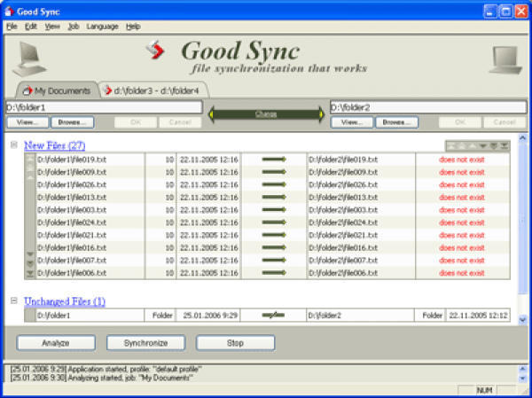Screen dimensions: 532x398
Task: Click the green Change direction arrow
Action: click(266, 113)
